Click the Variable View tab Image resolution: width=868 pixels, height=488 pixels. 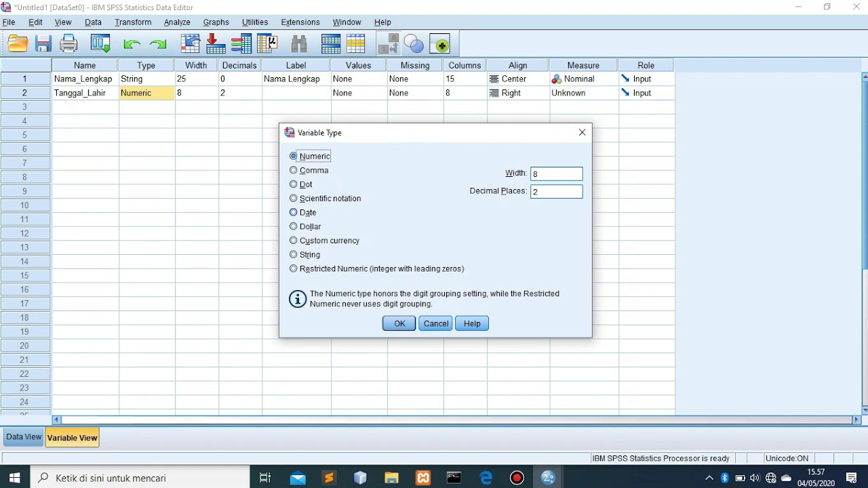tap(73, 438)
